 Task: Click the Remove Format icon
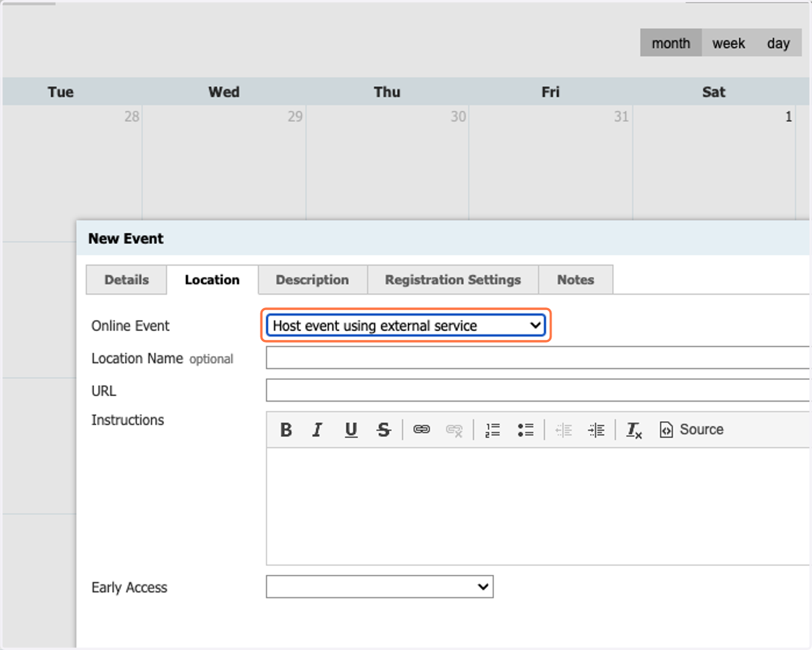[x=634, y=429]
